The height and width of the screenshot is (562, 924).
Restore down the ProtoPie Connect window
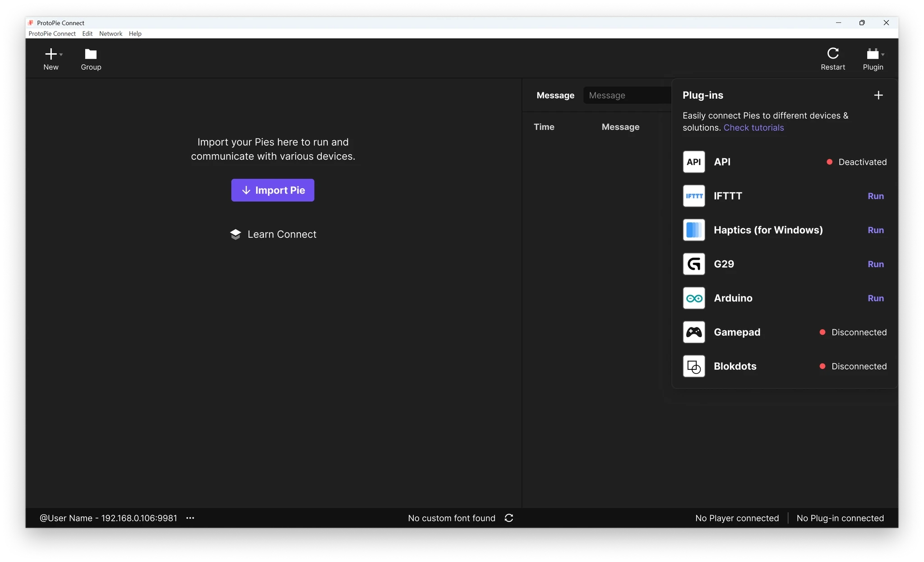(x=862, y=23)
